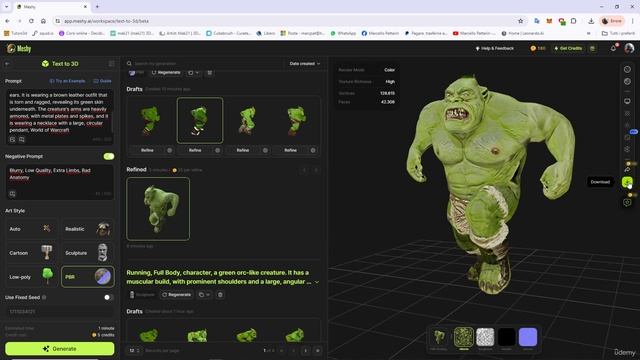
Task: Select the blue normal map swatch
Action: [x=528, y=337]
